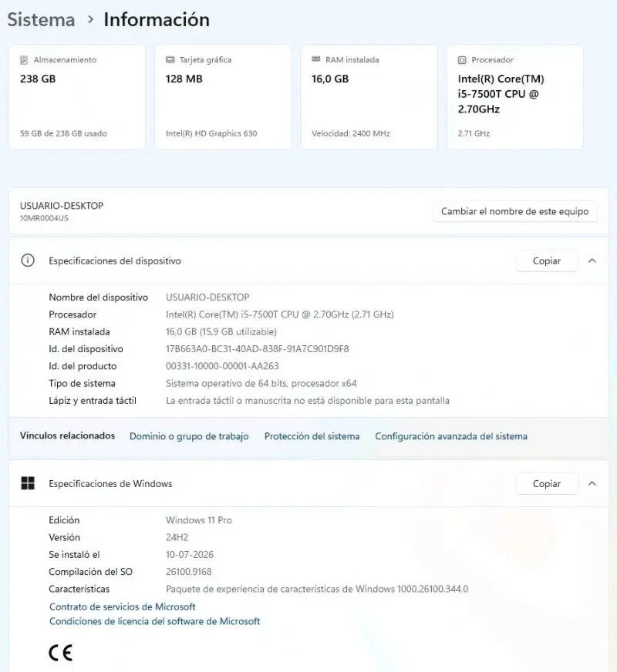Click the Procesador chip icon

(462, 60)
